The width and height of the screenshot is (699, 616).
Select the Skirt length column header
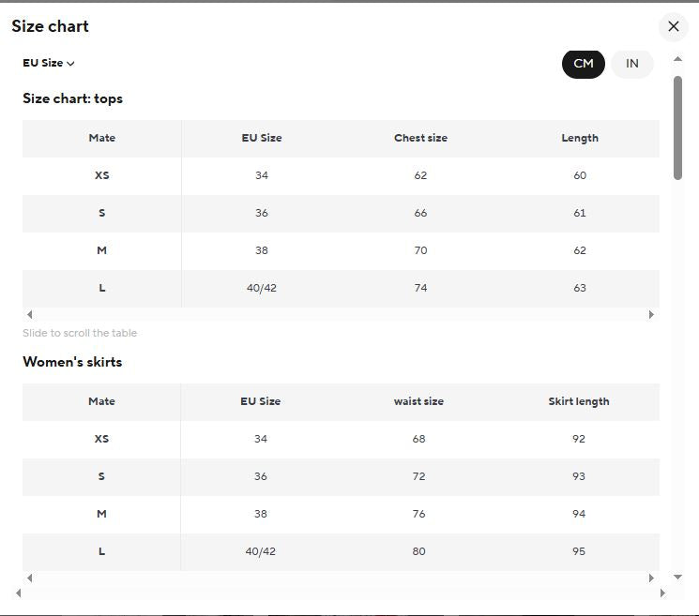click(x=579, y=401)
